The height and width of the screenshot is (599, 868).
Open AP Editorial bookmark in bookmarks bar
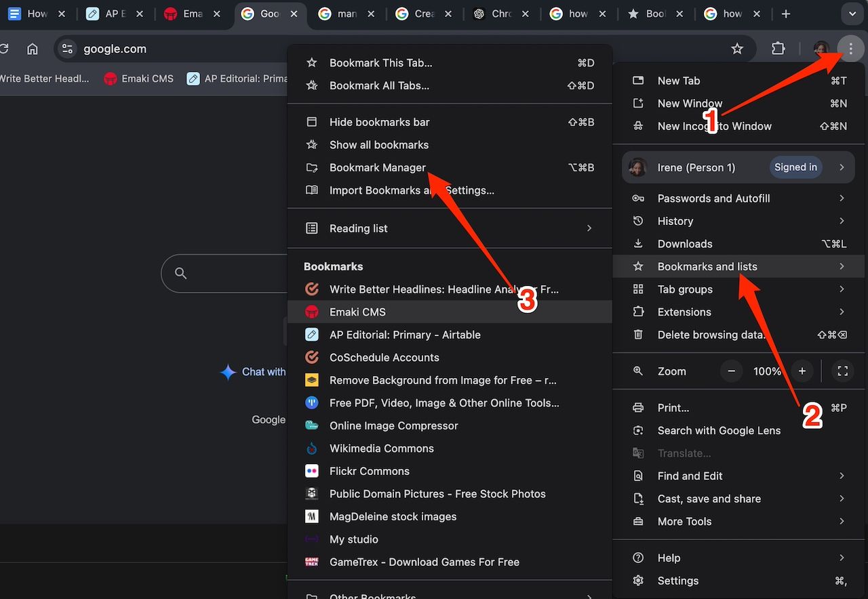[x=237, y=79]
